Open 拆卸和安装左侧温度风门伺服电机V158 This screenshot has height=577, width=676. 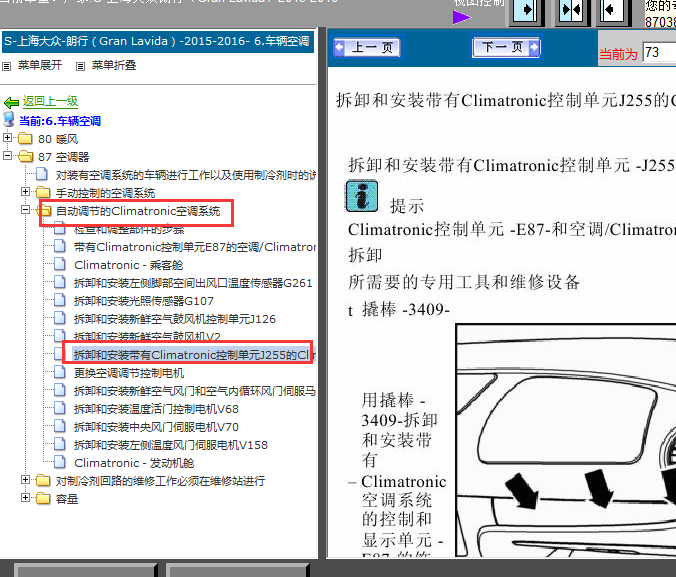coord(171,445)
